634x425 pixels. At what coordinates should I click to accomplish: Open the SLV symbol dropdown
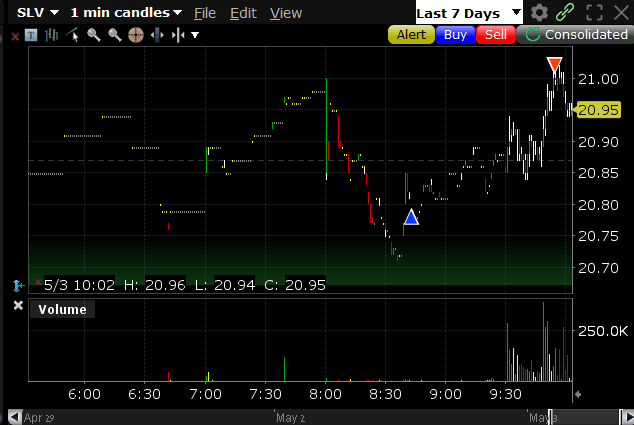click(38, 13)
